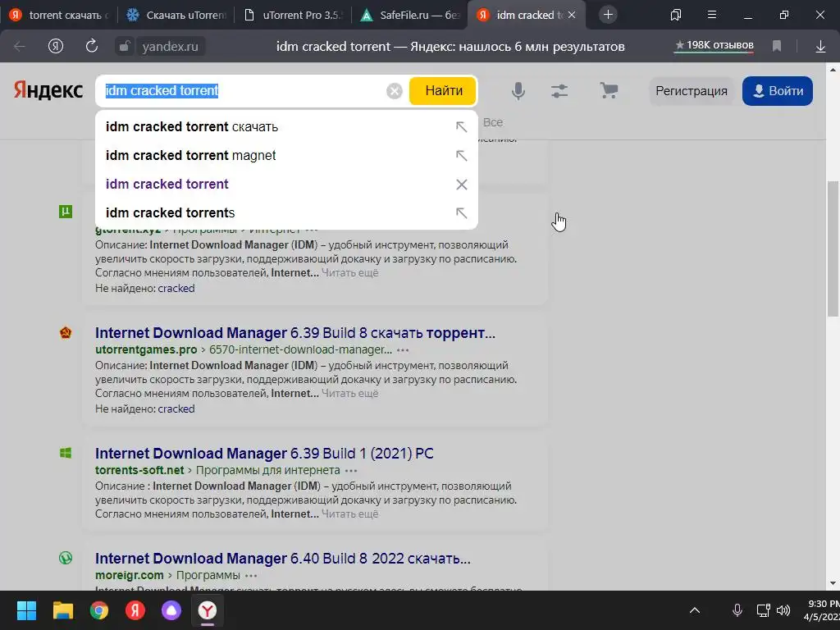Switch to the 'uTorrent Pro 3.5' tab
840x630 pixels.
tap(292, 15)
